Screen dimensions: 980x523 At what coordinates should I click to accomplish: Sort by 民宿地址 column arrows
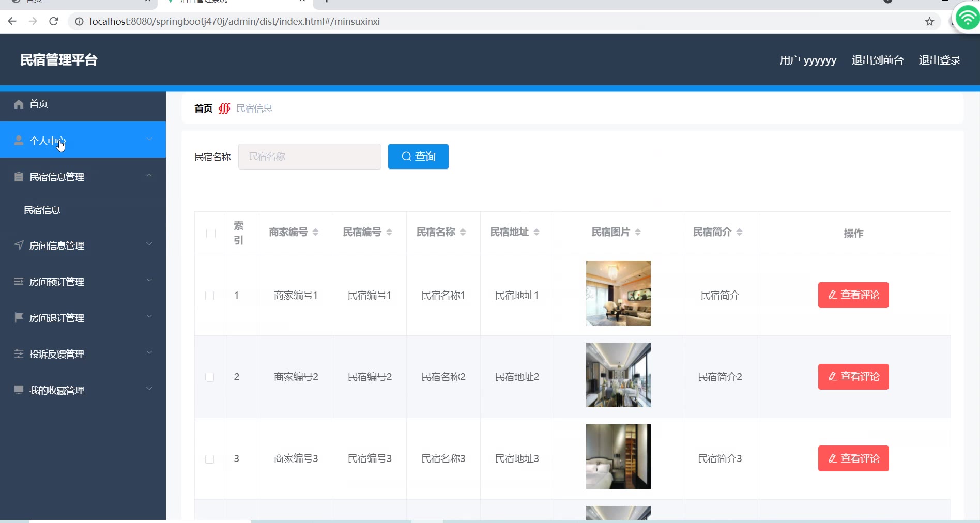(537, 233)
